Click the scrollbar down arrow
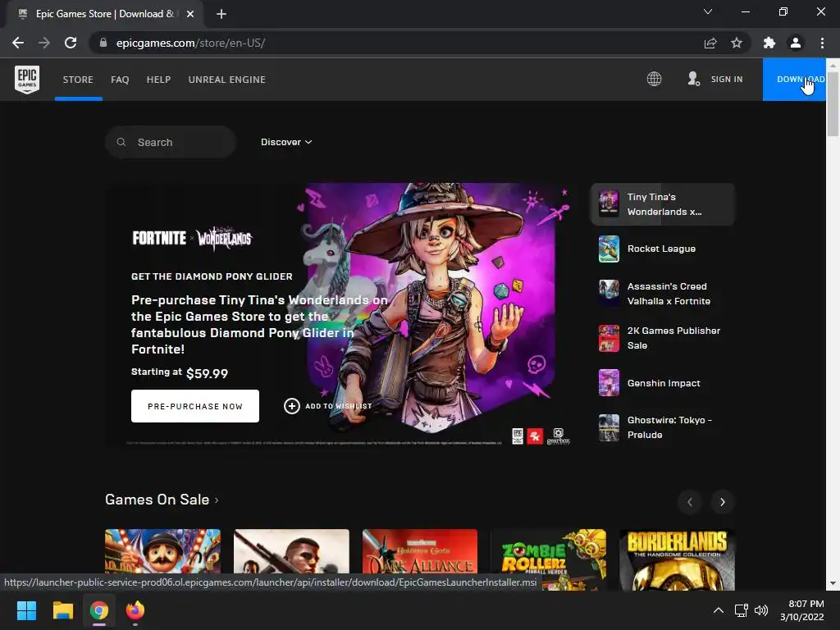The height and width of the screenshot is (630, 840). click(833, 583)
